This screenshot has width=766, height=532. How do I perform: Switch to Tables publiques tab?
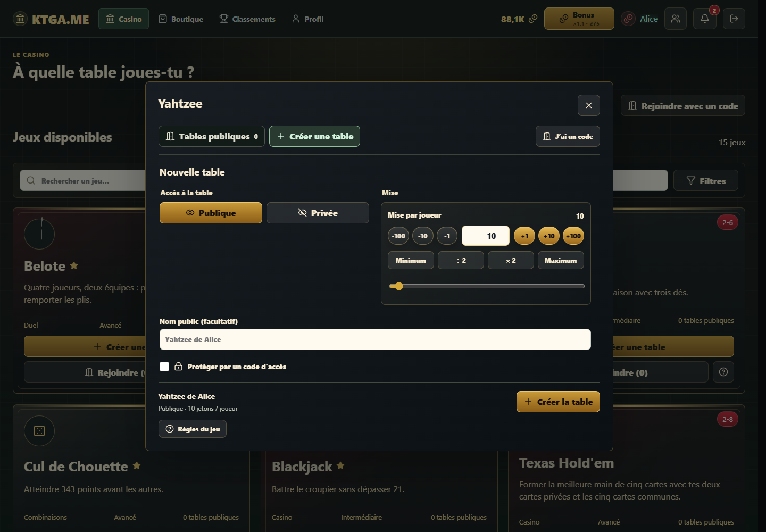[212, 136]
